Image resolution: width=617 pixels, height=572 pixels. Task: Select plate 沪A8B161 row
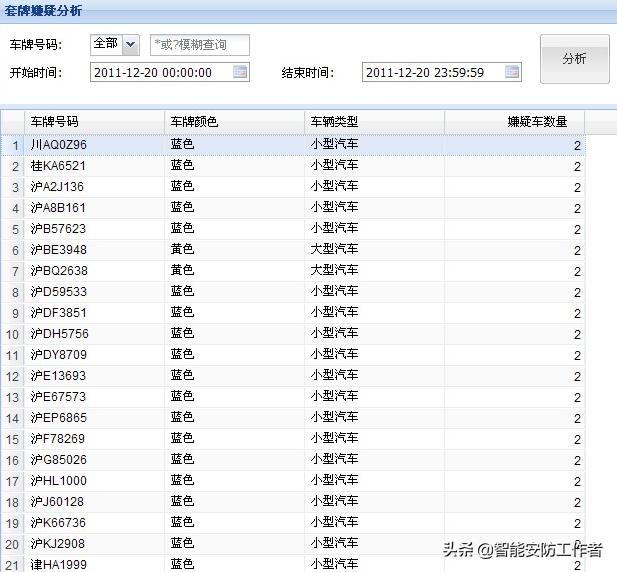(x=293, y=208)
